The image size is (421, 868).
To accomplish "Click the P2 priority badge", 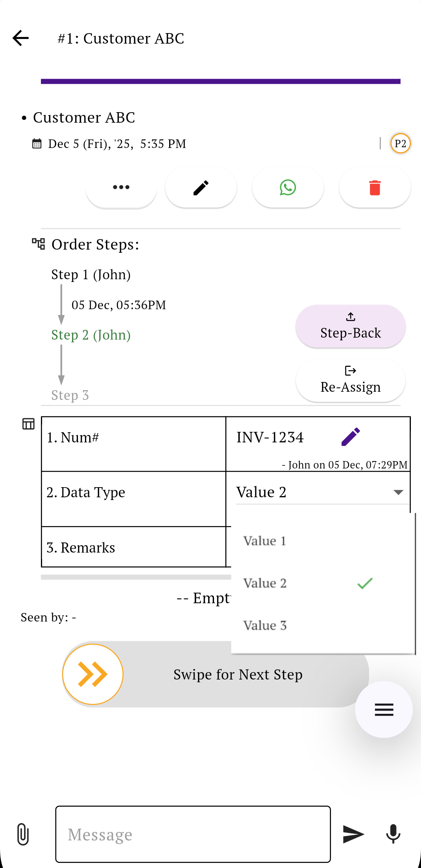I will pos(400,144).
